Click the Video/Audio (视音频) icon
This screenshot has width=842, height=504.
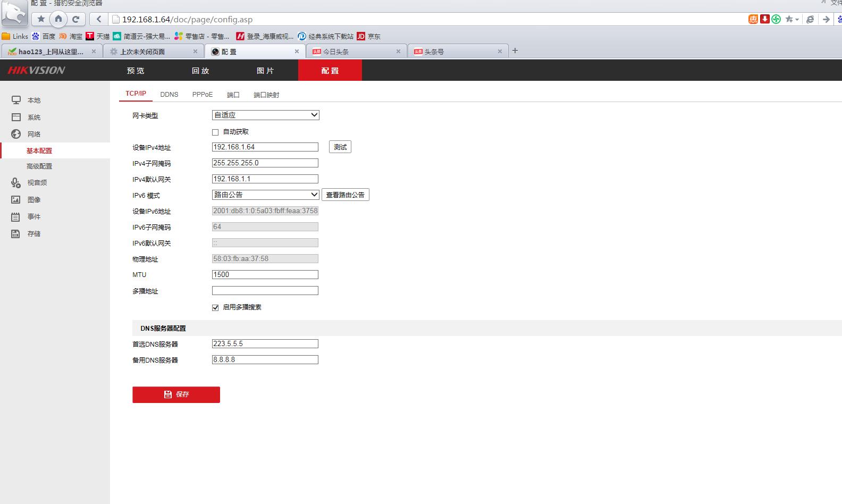coord(16,183)
